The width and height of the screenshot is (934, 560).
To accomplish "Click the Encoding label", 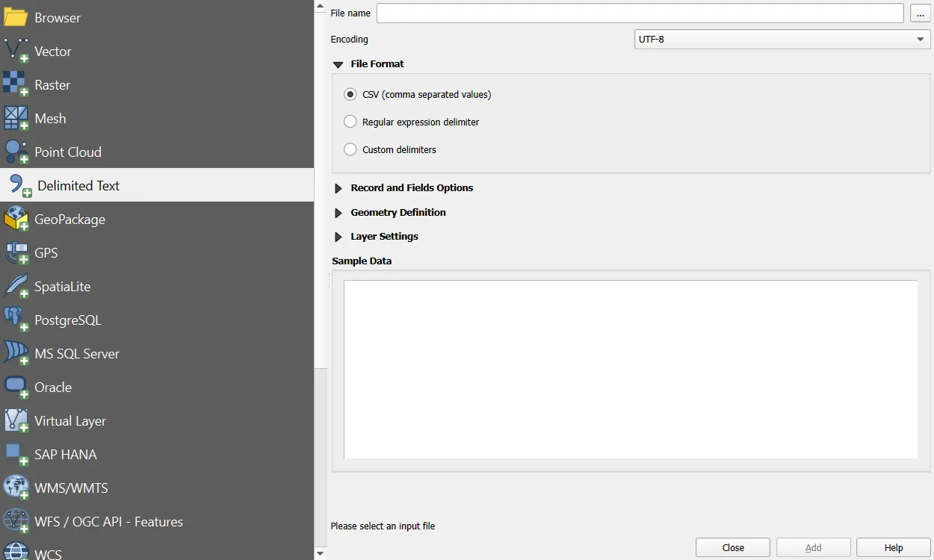I will click(350, 39).
